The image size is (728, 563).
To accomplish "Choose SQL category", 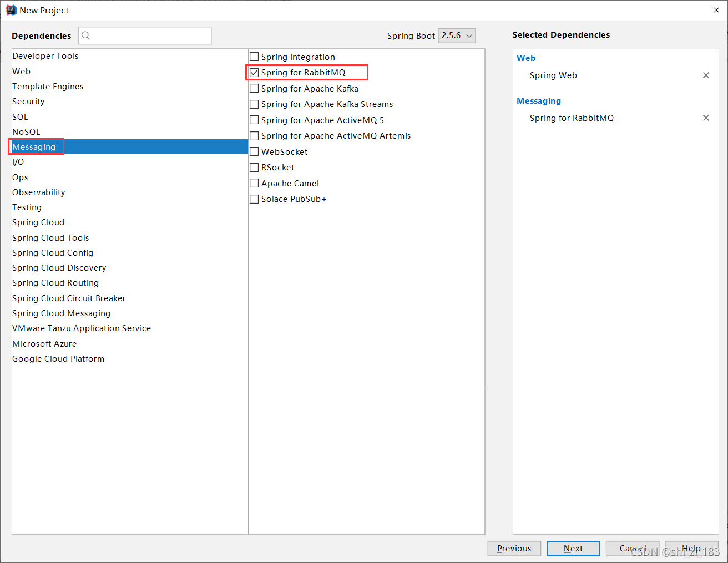I will tap(130, 117).
